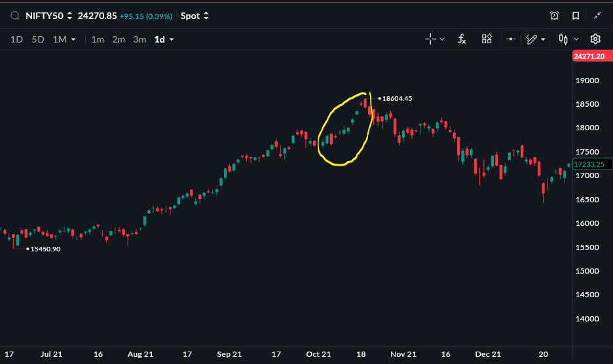
Task: Select the horizontal line drawing tool
Action: tap(511, 39)
